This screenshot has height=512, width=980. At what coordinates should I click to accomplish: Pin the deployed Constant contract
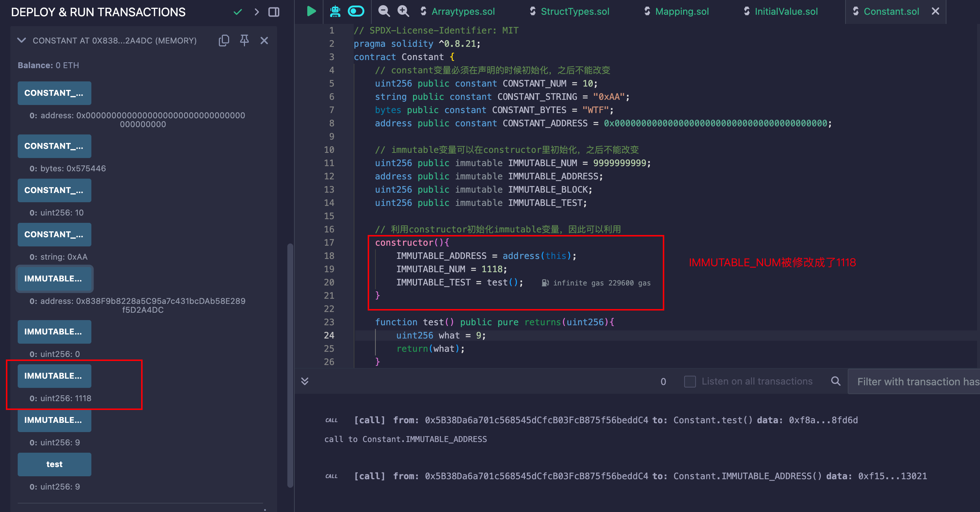coord(244,40)
